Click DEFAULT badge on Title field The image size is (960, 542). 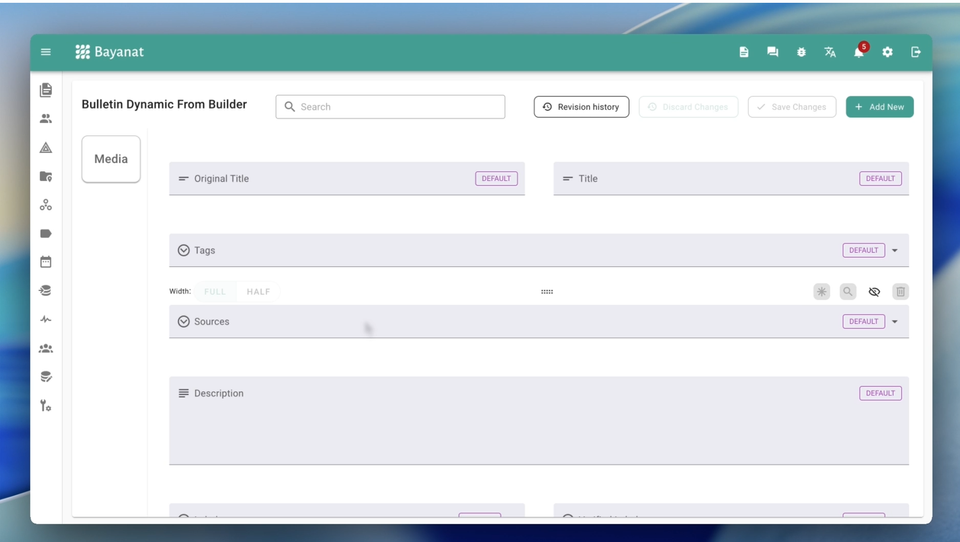pyautogui.click(x=880, y=179)
